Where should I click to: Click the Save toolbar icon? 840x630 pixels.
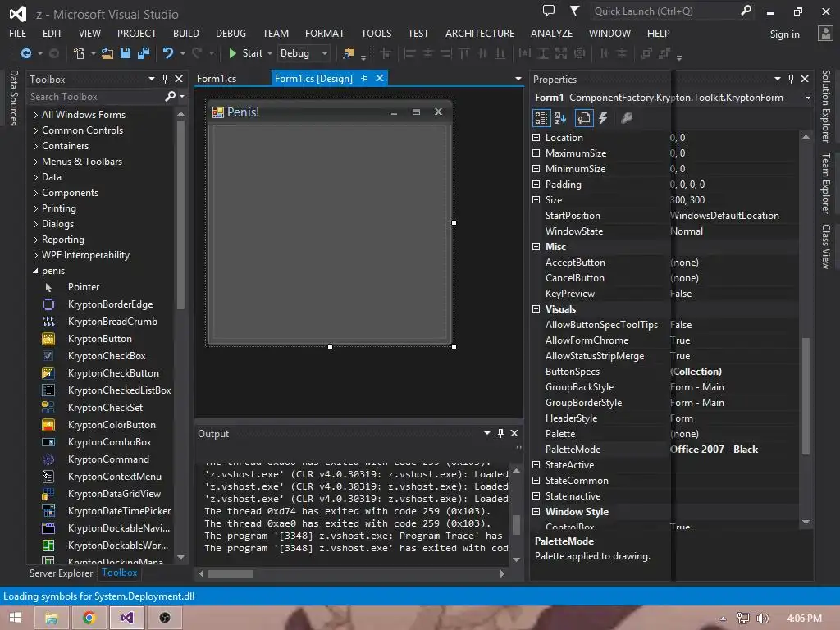(126, 53)
